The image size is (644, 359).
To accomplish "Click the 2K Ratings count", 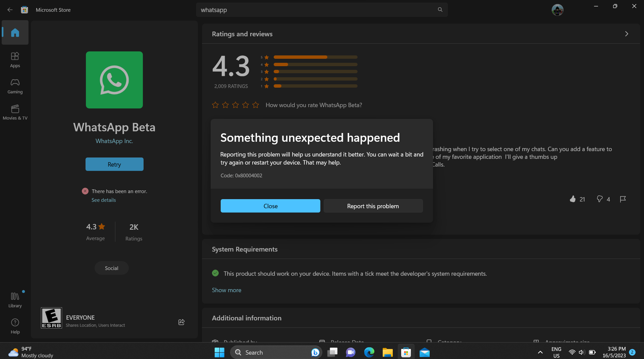I will [134, 232].
